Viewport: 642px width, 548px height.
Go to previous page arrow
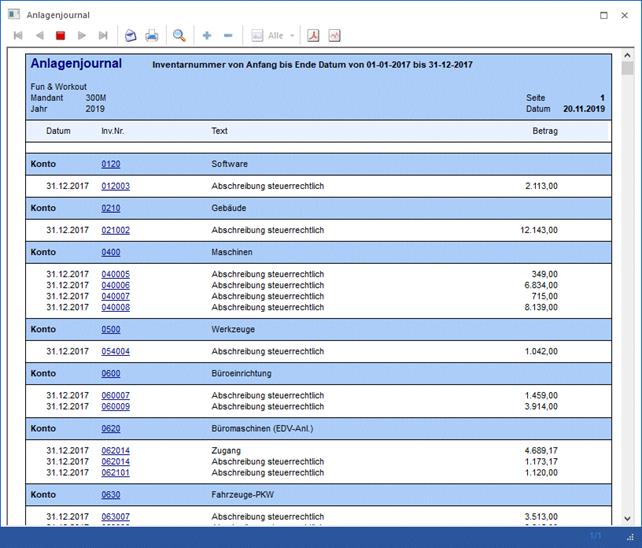[x=39, y=36]
